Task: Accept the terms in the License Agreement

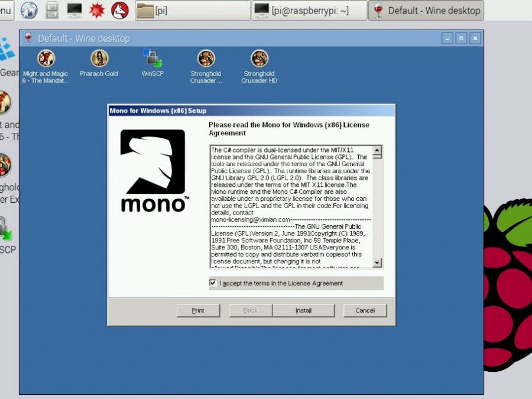Action: click(x=212, y=283)
